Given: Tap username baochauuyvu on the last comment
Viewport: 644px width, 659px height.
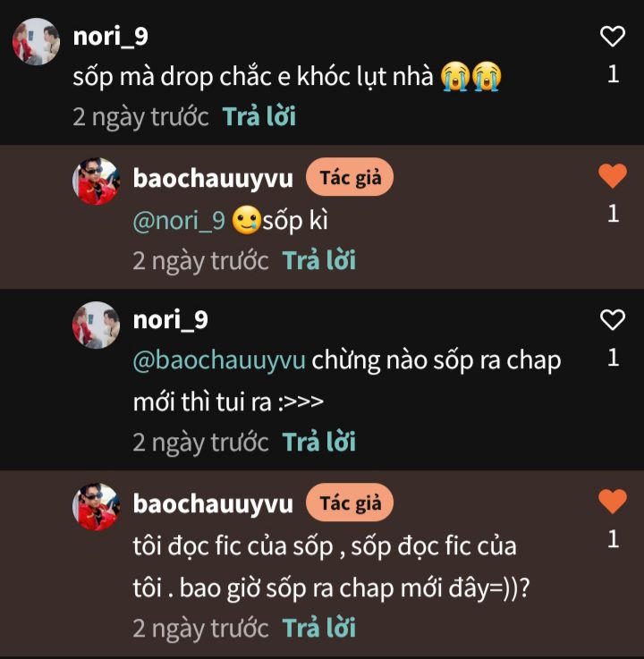Looking at the screenshot, I should point(213,503).
